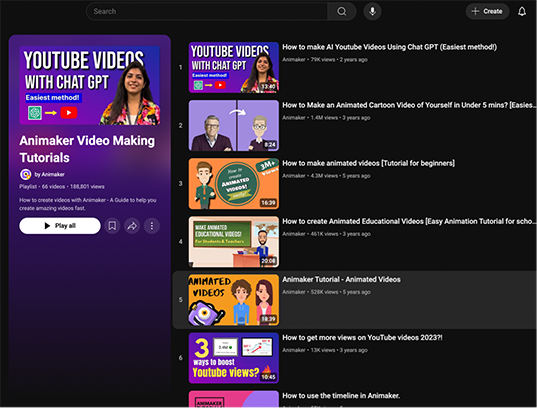
Task: Open Animaker channel avatar icon
Action: click(25, 174)
